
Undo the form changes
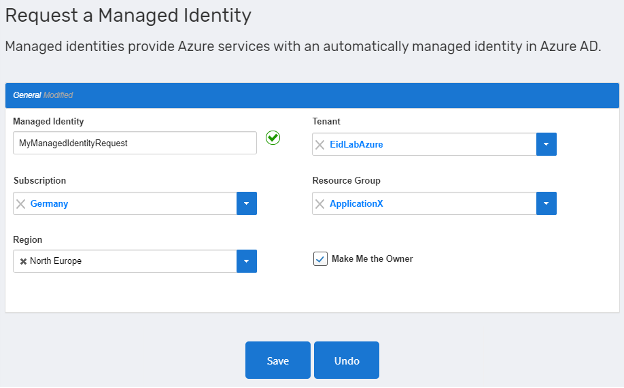(x=347, y=360)
